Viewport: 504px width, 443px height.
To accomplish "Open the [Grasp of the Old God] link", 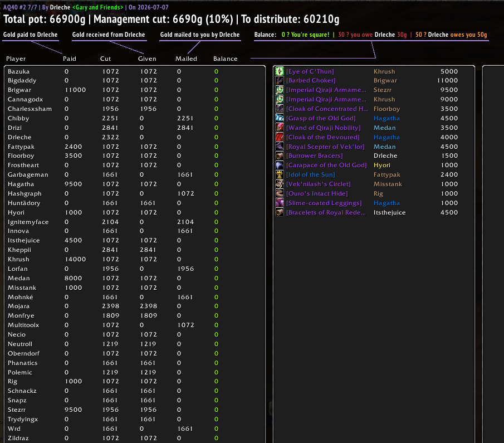I will 321,118.
